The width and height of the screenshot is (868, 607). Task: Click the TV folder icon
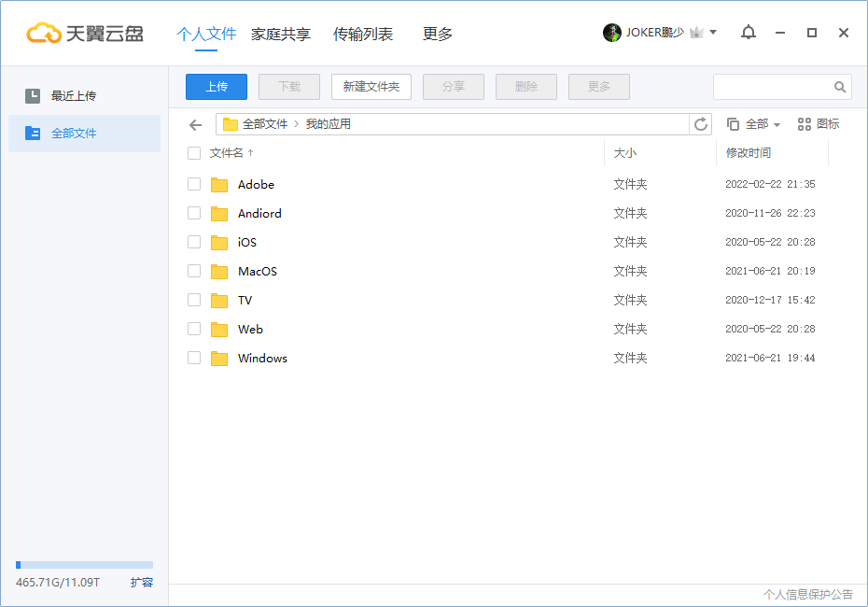(x=219, y=300)
